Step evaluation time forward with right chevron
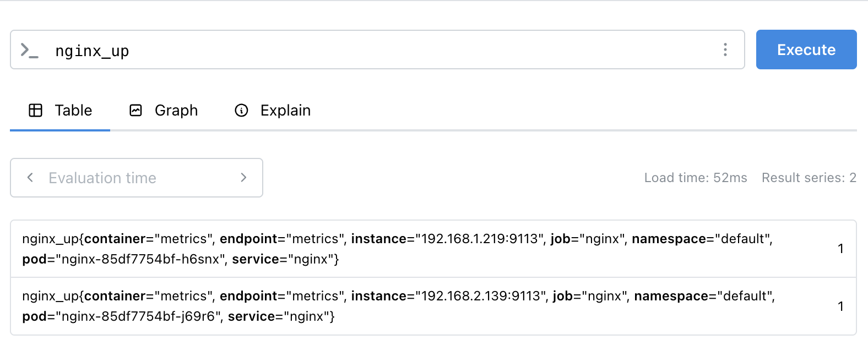 243,177
